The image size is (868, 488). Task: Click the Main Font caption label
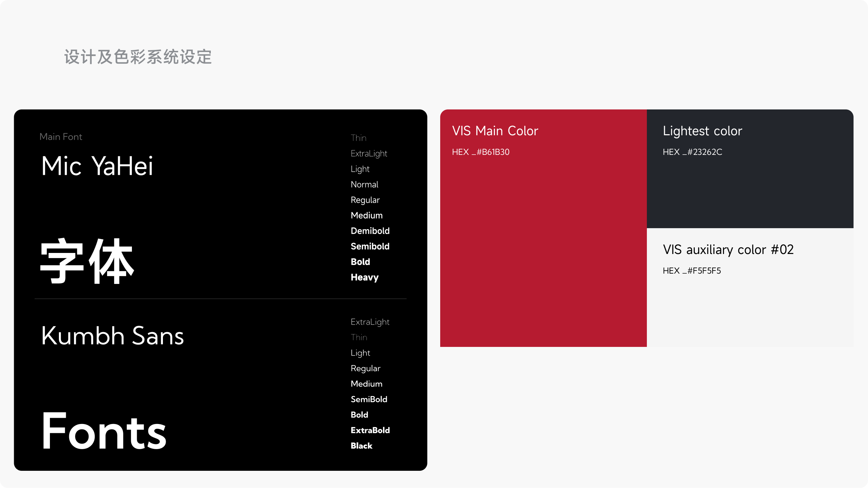pyautogui.click(x=61, y=137)
